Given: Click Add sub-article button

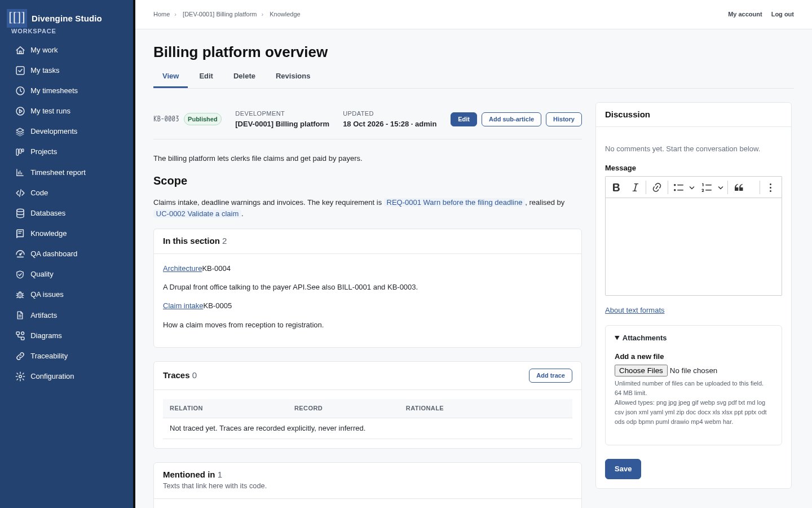Looking at the screenshot, I should [511, 119].
